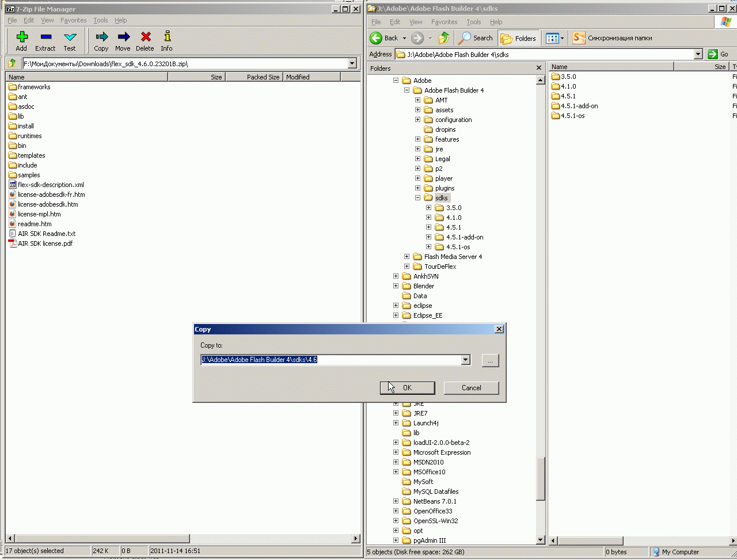737x560 pixels.
Task: Select the frameworks folder in 7-Zip
Action: (x=29, y=87)
